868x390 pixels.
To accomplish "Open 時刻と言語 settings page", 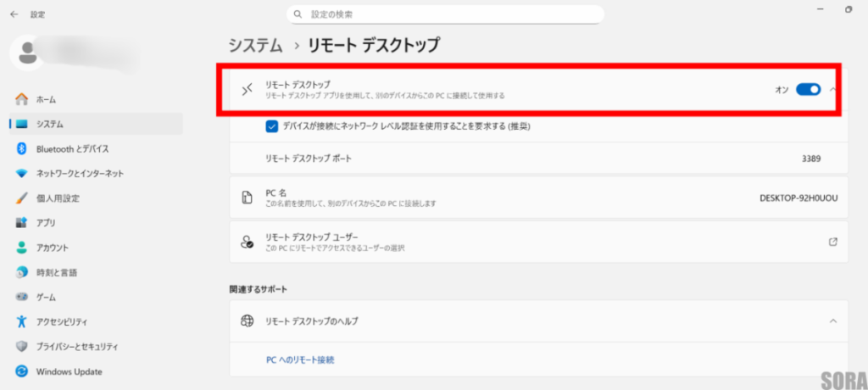I will coord(56,272).
